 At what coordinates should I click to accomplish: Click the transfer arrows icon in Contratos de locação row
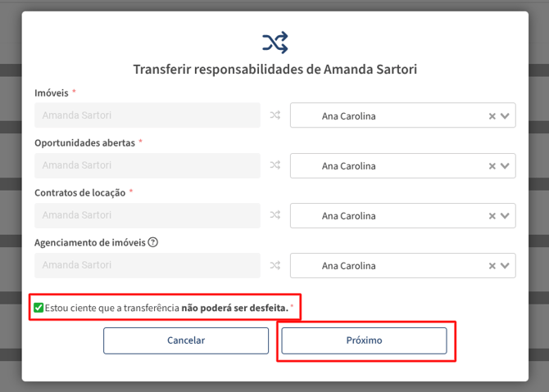click(x=275, y=215)
